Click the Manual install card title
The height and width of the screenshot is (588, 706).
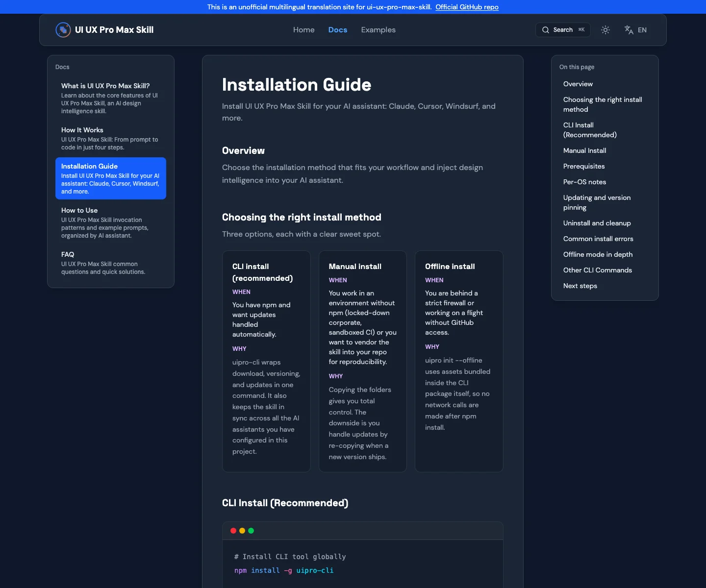(355, 267)
